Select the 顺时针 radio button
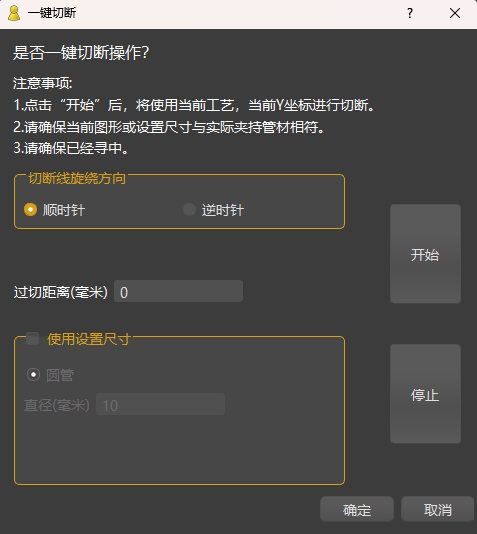 pyautogui.click(x=30, y=209)
